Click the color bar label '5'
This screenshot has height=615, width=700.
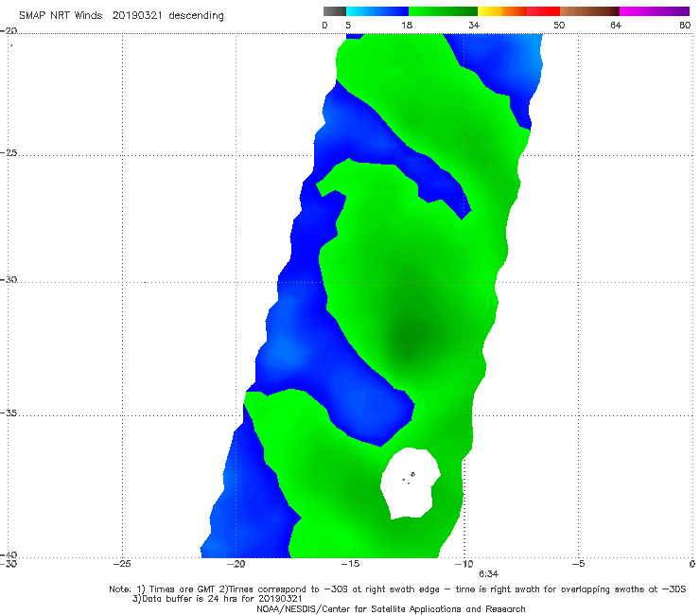pyautogui.click(x=348, y=26)
